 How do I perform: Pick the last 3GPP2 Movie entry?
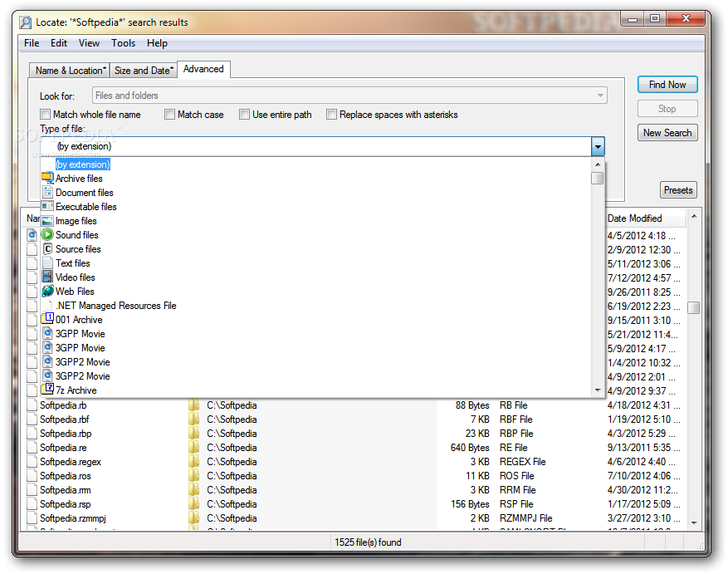pos(83,376)
